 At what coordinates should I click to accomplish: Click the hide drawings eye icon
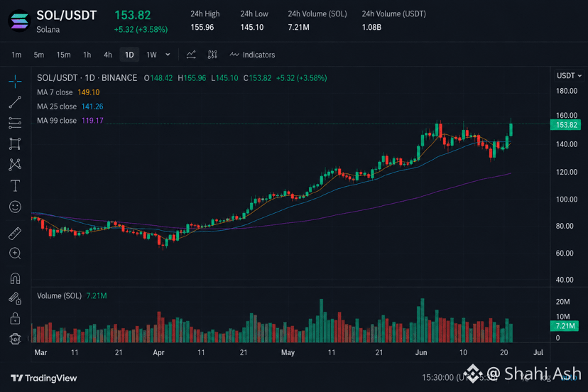pyautogui.click(x=15, y=339)
